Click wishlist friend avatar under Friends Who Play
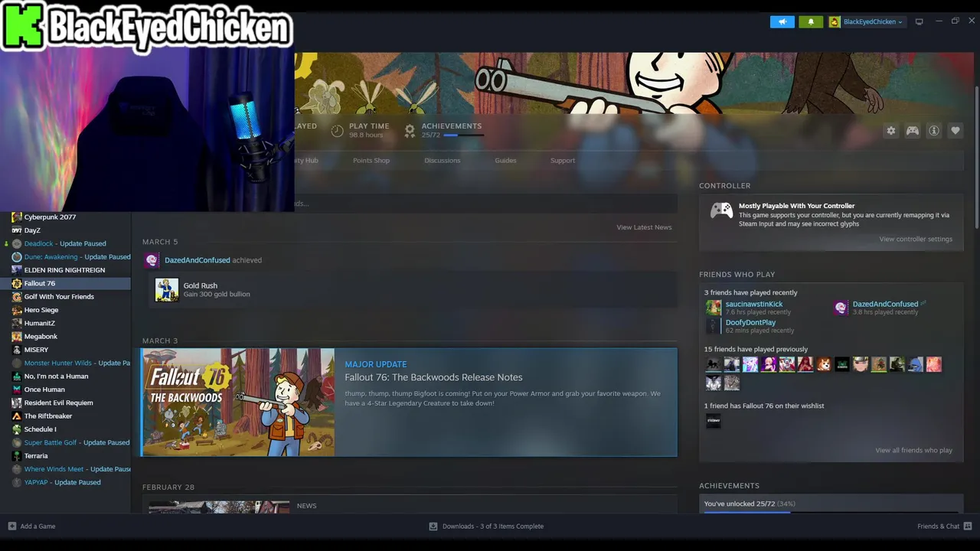The height and width of the screenshot is (551, 980). (713, 420)
